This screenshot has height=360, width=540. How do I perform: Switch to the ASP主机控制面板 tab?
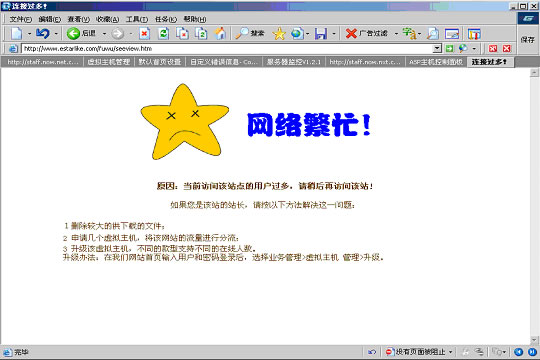click(435, 62)
